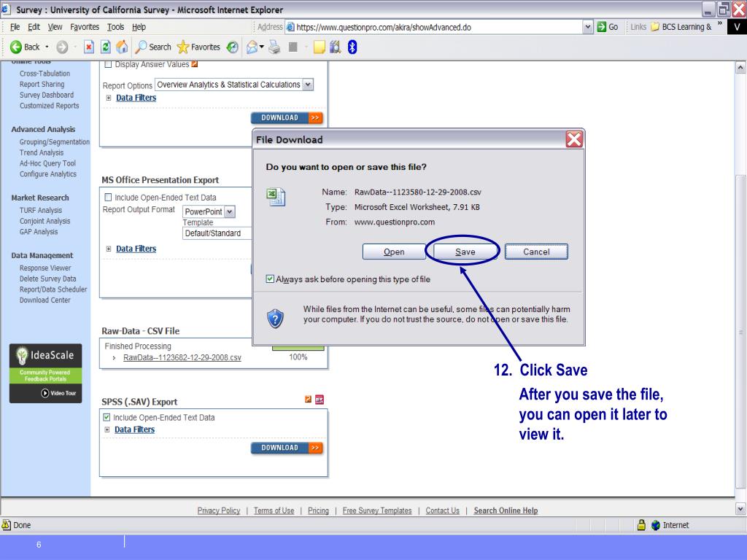
Task: Open the Response Viewer sidebar link
Action: point(45,268)
